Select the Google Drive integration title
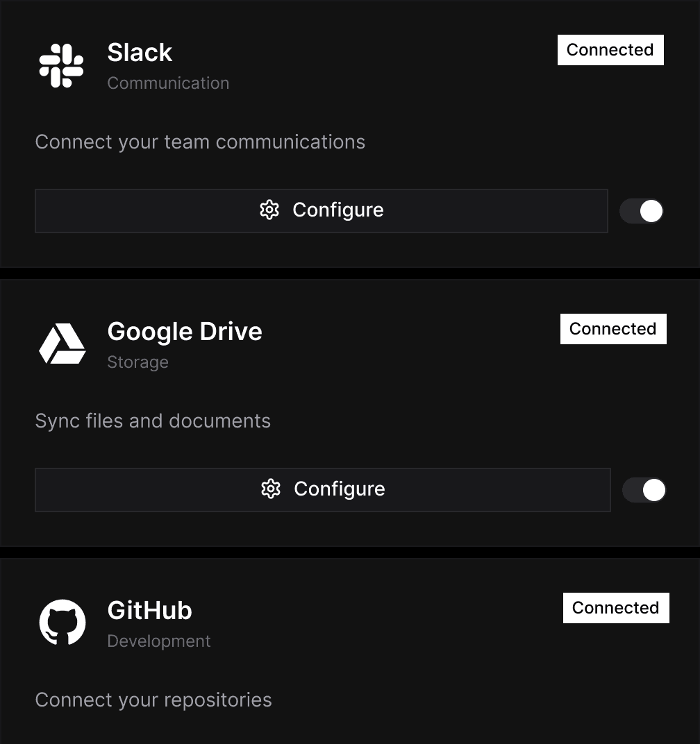The height and width of the screenshot is (744, 700). 185,332
